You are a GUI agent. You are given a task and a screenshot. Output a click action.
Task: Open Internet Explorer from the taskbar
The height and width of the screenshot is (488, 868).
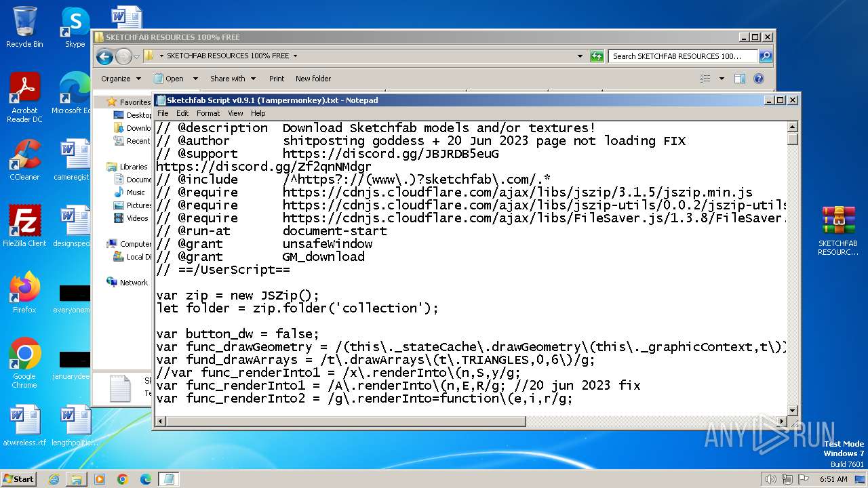click(54, 479)
